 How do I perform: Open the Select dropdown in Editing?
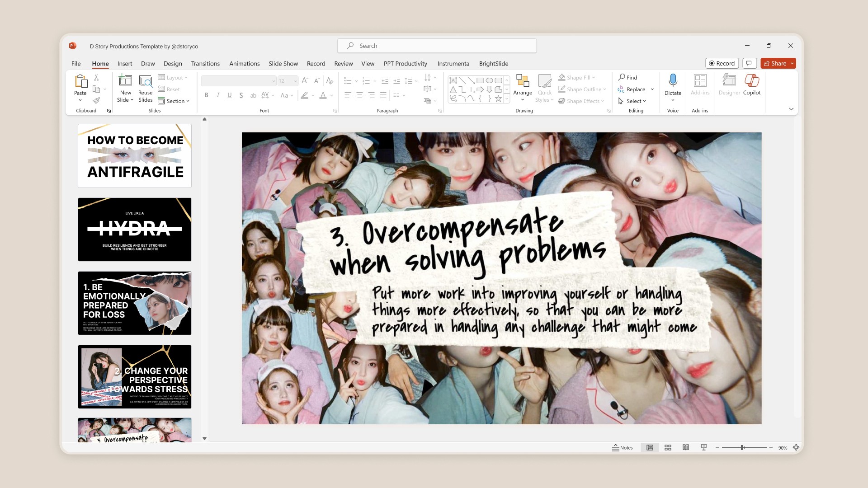pyautogui.click(x=633, y=101)
